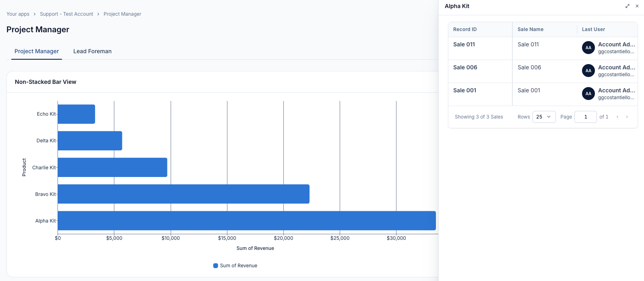Screen dimensions: 644x281
Task: Switch to the Project Manager tab
Action: click(x=37, y=51)
